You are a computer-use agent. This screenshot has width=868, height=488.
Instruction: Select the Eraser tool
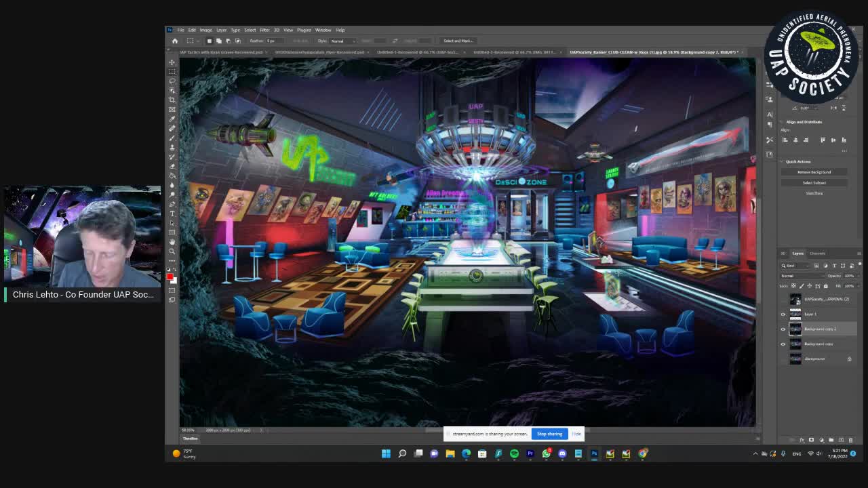point(172,167)
